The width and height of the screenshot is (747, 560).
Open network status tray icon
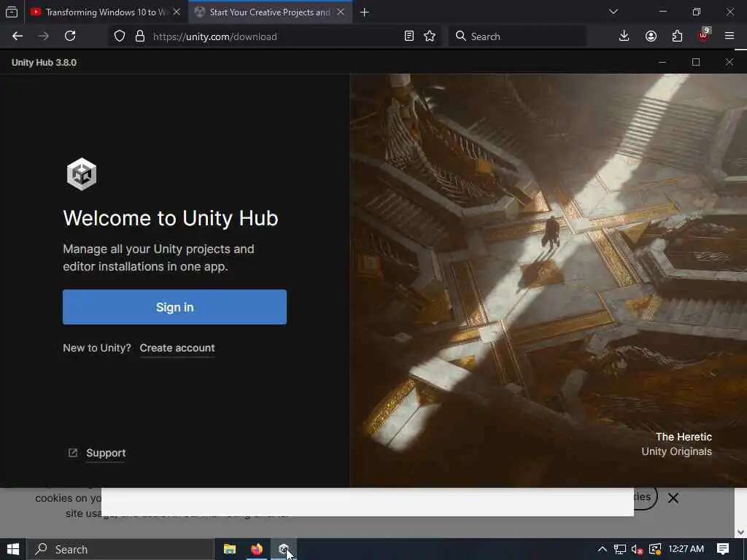tap(620, 550)
